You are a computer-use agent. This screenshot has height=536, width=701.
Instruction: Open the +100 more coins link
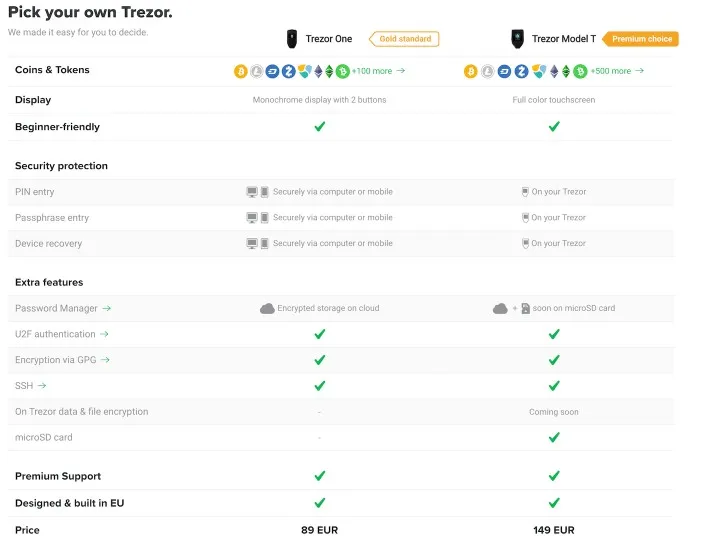pos(378,71)
